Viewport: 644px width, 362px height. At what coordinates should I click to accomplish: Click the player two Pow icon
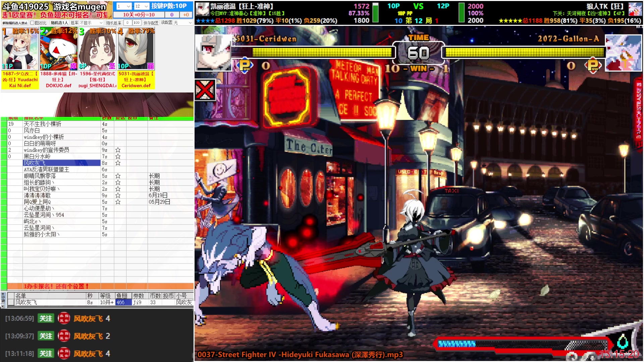593,65
